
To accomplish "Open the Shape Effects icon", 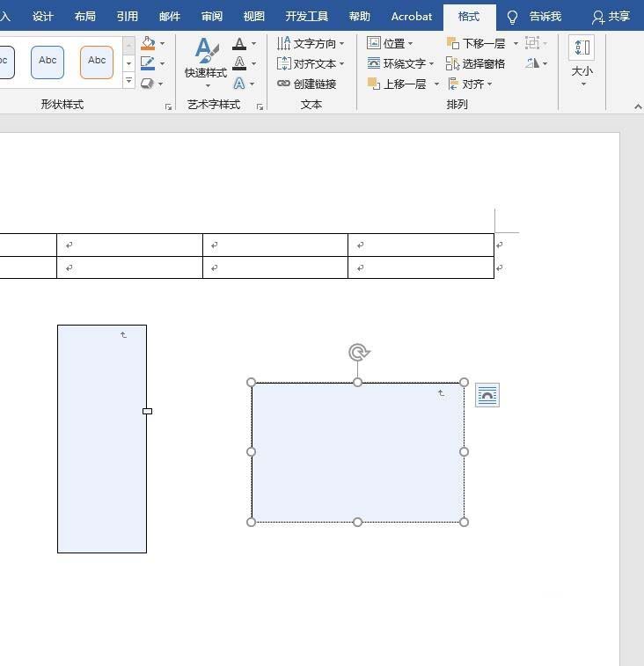I will (x=148, y=84).
